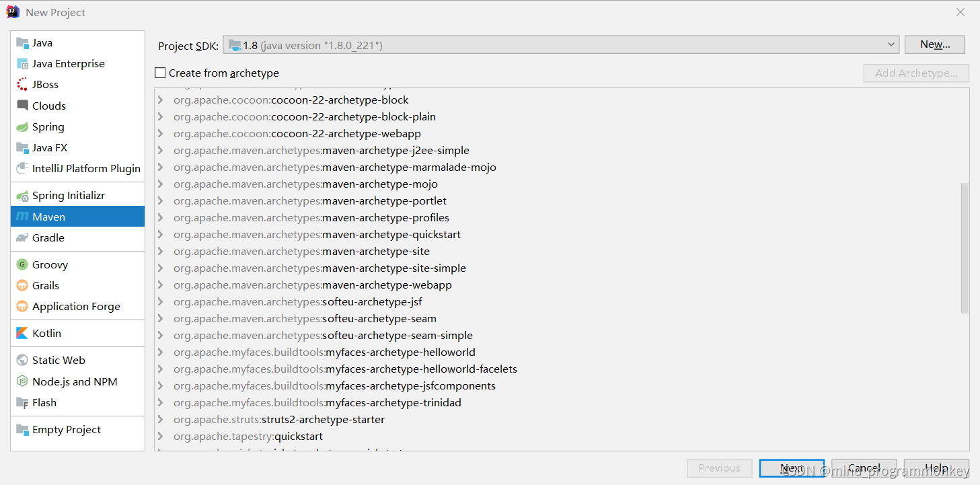Expand softeu-archetype-seam node
Viewport: 980px width, 485px height.
coord(160,319)
